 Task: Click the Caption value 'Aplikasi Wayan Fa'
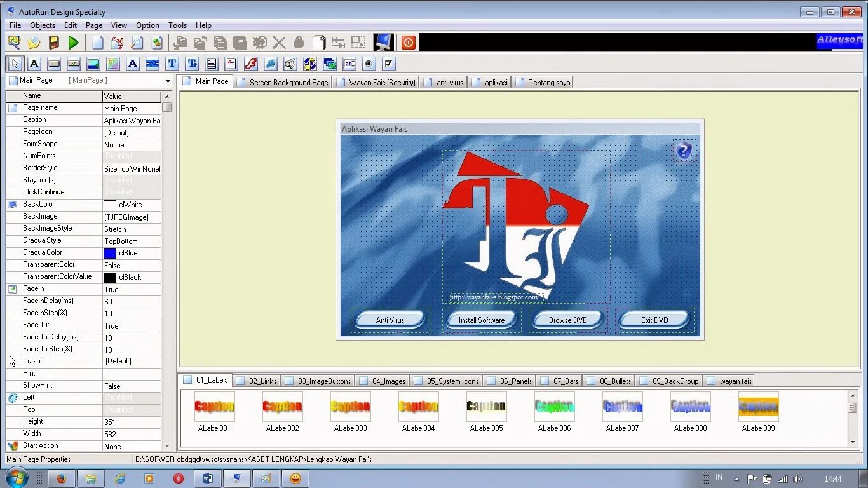[x=132, y=120]
